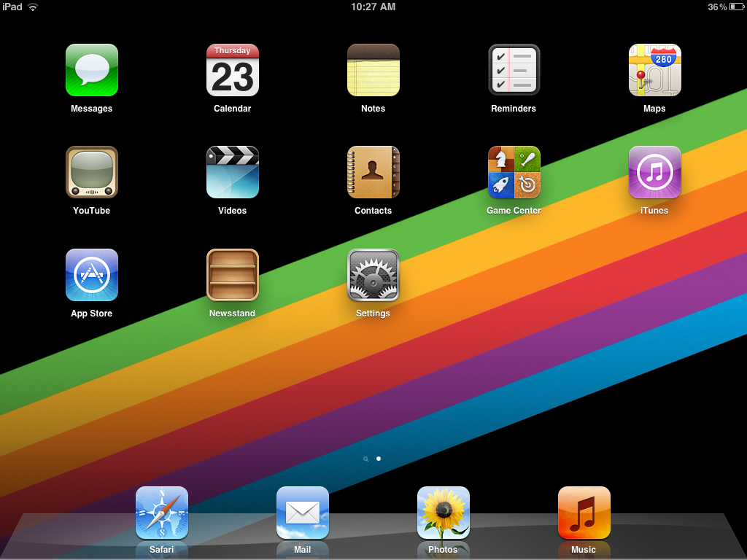
Task: Launch Safari from the dock
Action: [161, 513]
